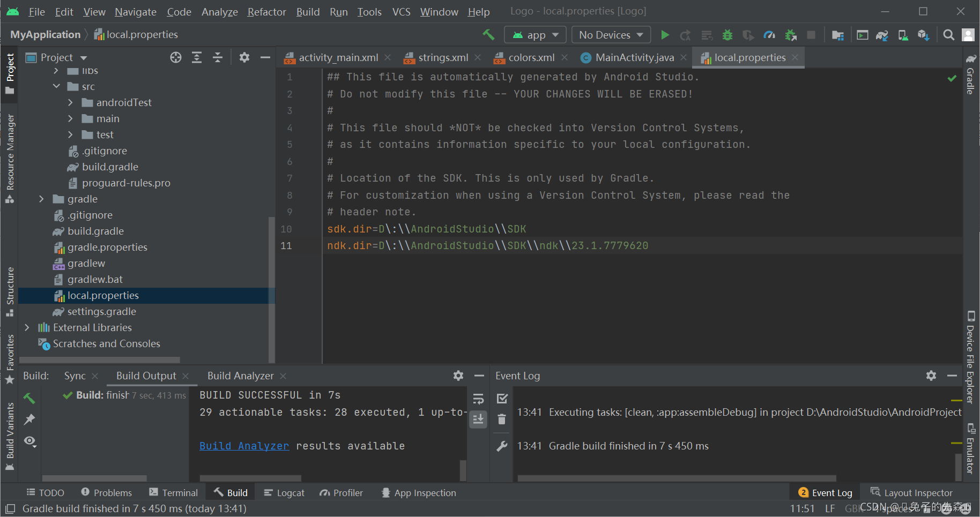This screenshot has height=517, width=980.
Task: Expand the androidTest folder
Action: point(70,102)
